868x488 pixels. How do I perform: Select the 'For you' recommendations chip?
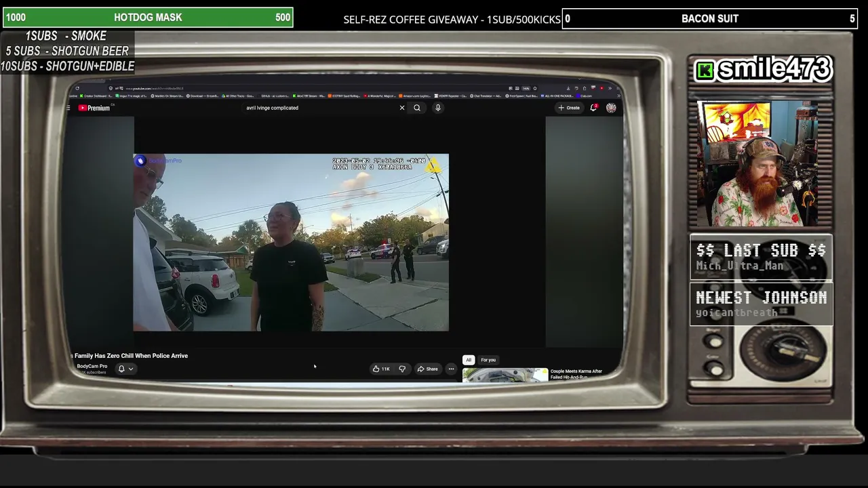tap(488, 360)
